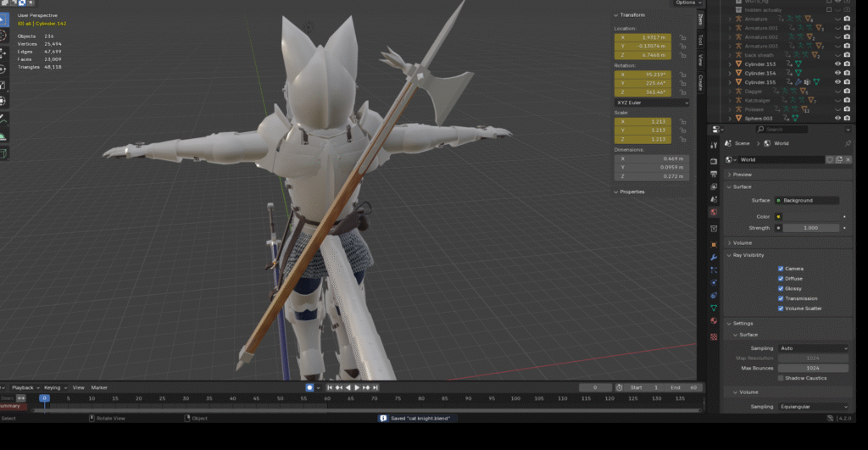This screenshot has height=450, width=868.
Task: Open the XYZ Euler rotation mode dropdown
Action: pos(651,103)
